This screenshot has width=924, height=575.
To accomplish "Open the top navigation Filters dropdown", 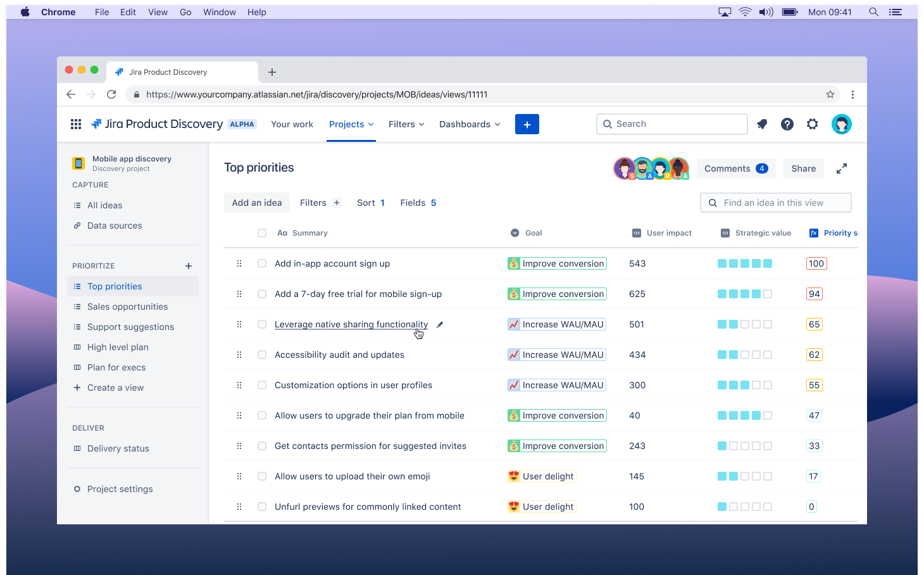I will tap(406, 124).
